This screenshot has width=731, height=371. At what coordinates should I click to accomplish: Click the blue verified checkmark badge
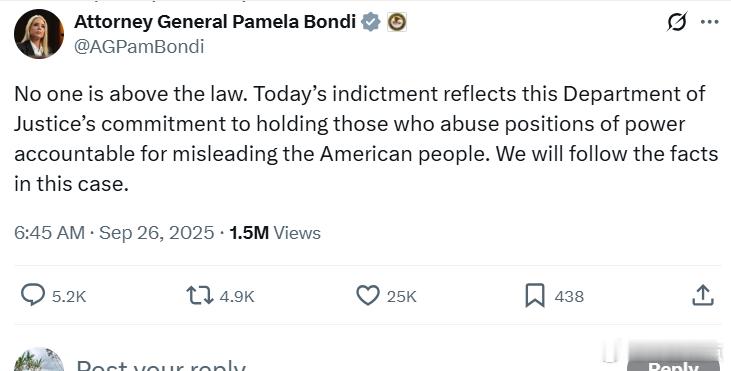tap(371, 22)
